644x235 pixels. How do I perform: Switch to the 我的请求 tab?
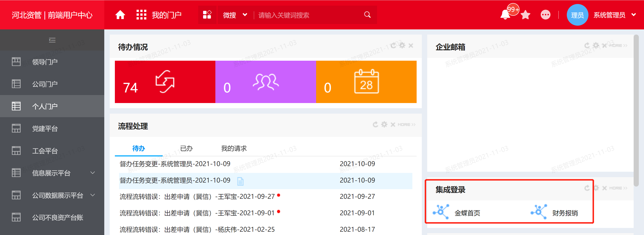coord(234,148)
